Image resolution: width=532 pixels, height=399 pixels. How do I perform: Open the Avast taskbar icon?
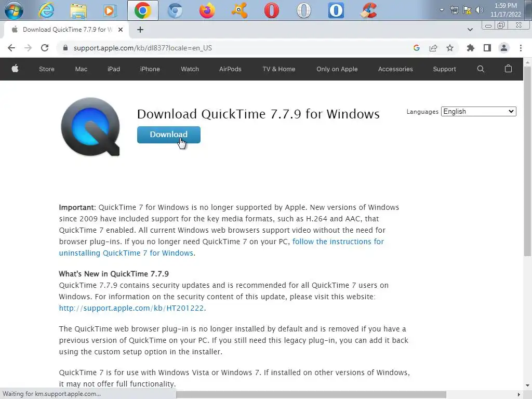click(x=239, y=10)
